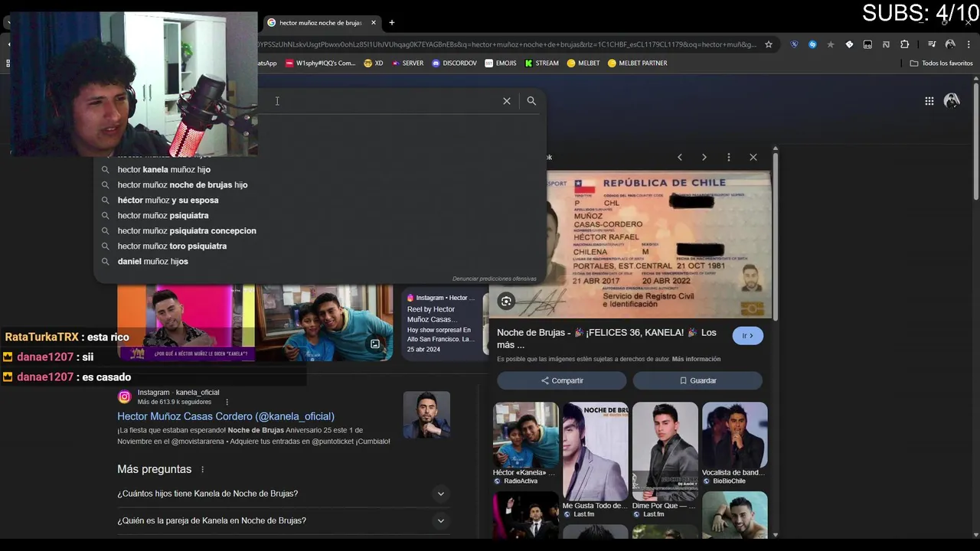Bookmark this page with the star icon
This screenshot has height=551, width=980.
coord(769,44)
